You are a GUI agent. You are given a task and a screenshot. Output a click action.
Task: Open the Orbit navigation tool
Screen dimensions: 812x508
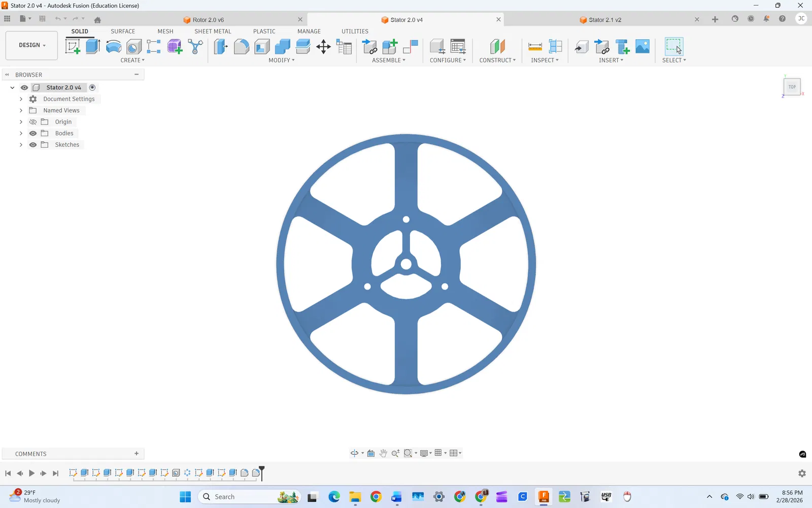(354, 453)
